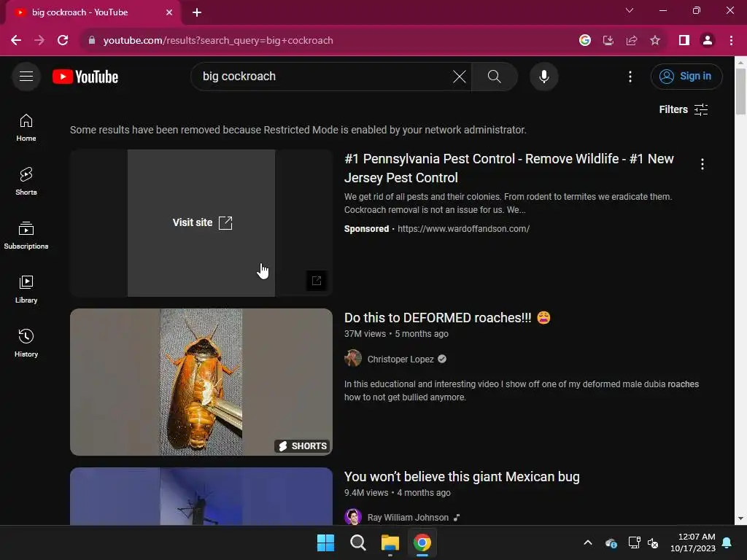Click Visit site on the sponsored ad
This screenshot has width=747, height=560.
tap(202, 222)
